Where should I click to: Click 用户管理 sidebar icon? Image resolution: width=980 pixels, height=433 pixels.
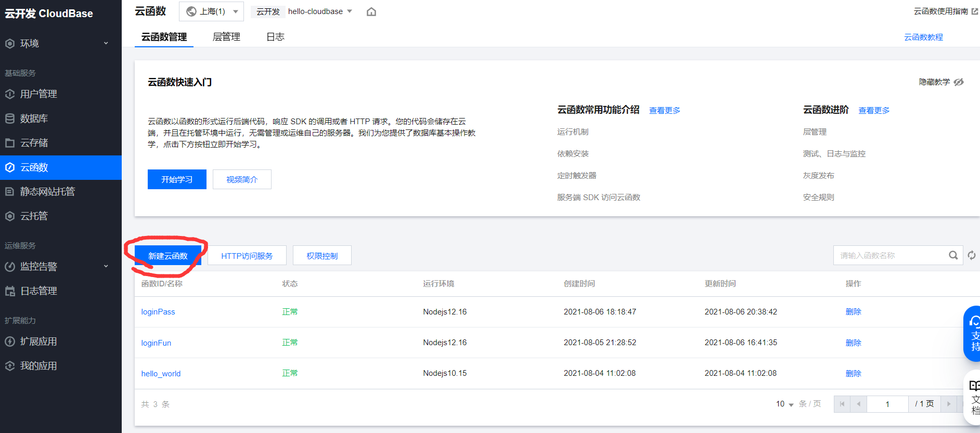10,94
